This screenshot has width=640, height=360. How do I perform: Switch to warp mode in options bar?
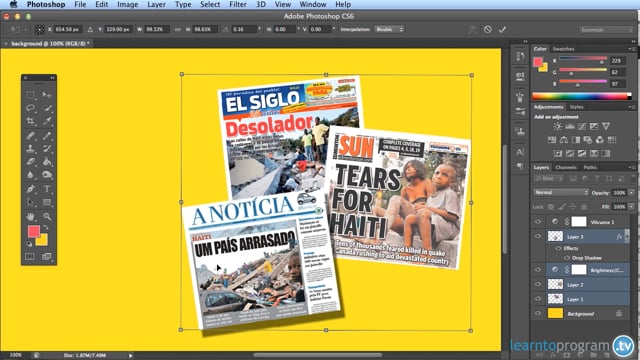pyautogui.click(x=473, y=29)
